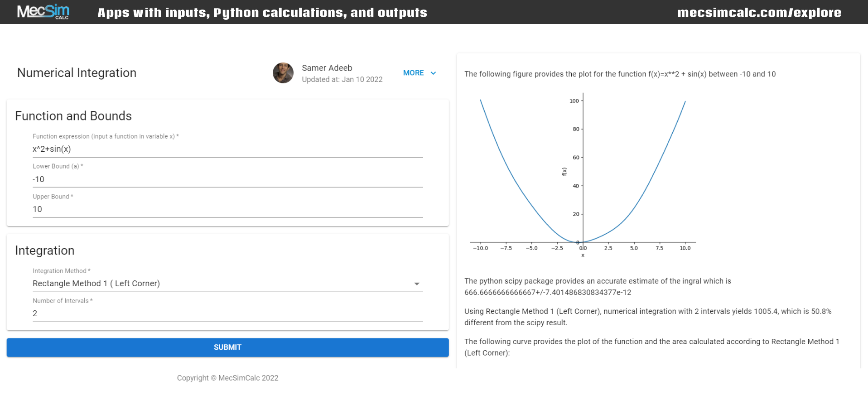
Task: Click the header text Apps with inputs
Action: [262, 12]
